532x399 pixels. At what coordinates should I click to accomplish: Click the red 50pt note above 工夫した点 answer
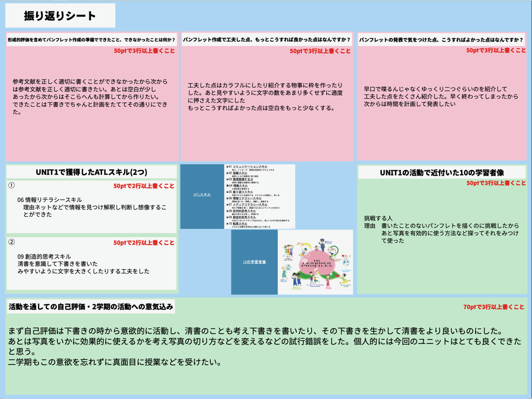pyautogui.click(x=320, y=51)
